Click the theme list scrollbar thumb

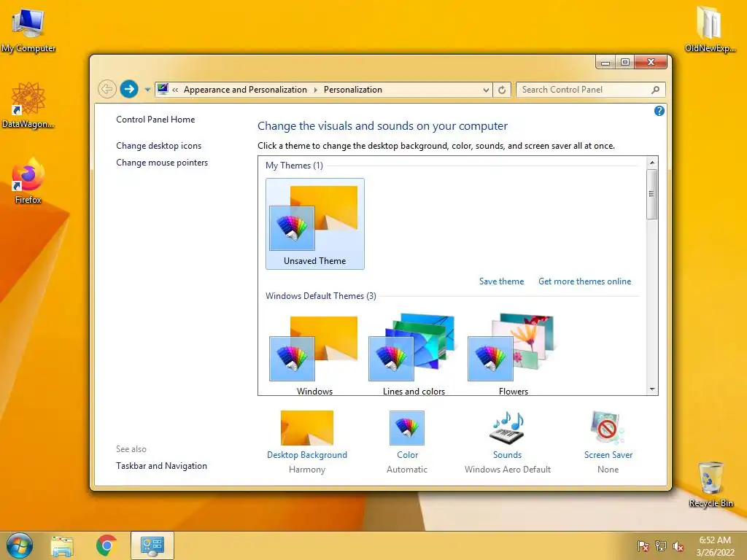[x=652, y=194]
